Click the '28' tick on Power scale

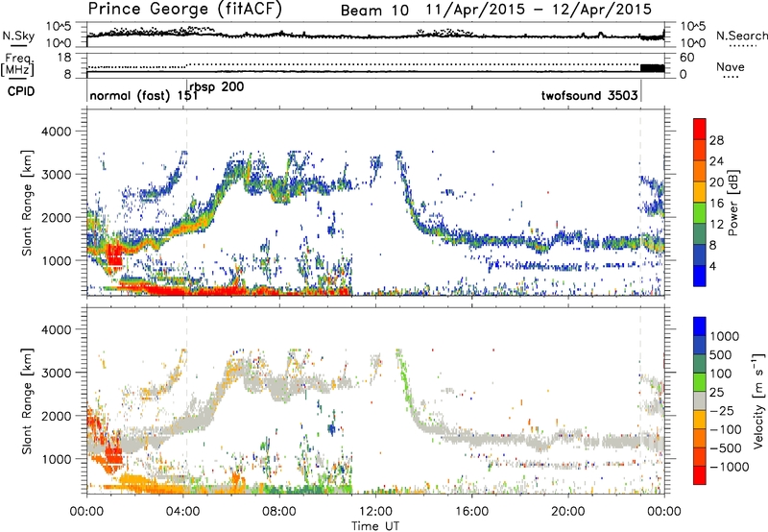716,140
